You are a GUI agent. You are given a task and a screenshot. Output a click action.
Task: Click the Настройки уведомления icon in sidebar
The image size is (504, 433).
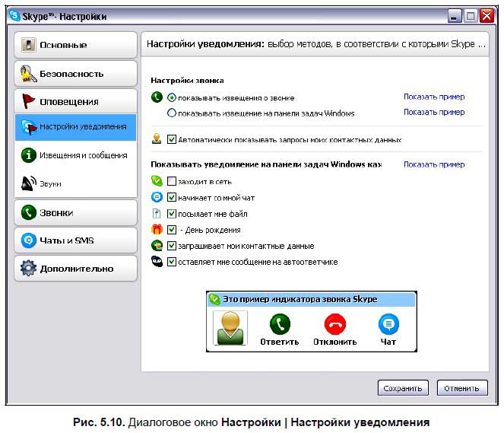click(29, 127)
